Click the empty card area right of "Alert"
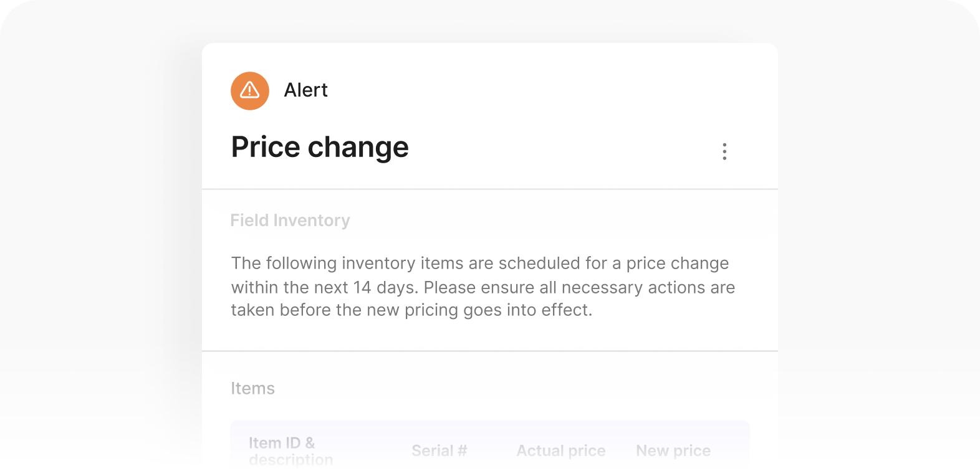The image size is (980, 471). pos(530,90)
